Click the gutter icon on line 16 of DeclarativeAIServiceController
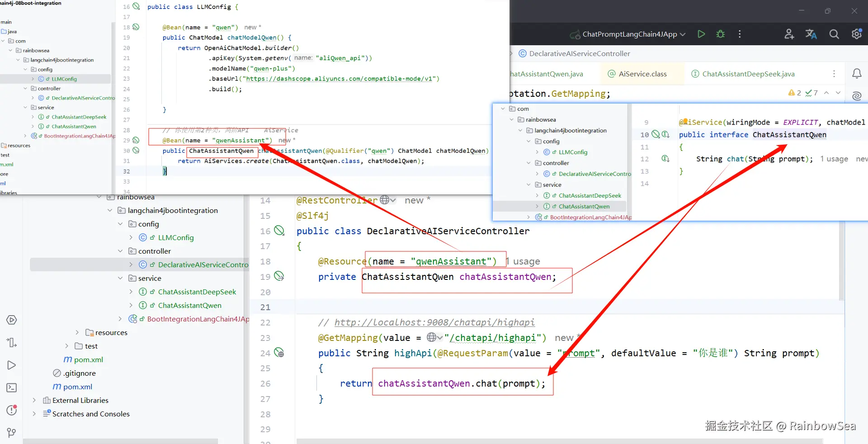Screen dimensions: 868x444 click(x=279, y=231)
